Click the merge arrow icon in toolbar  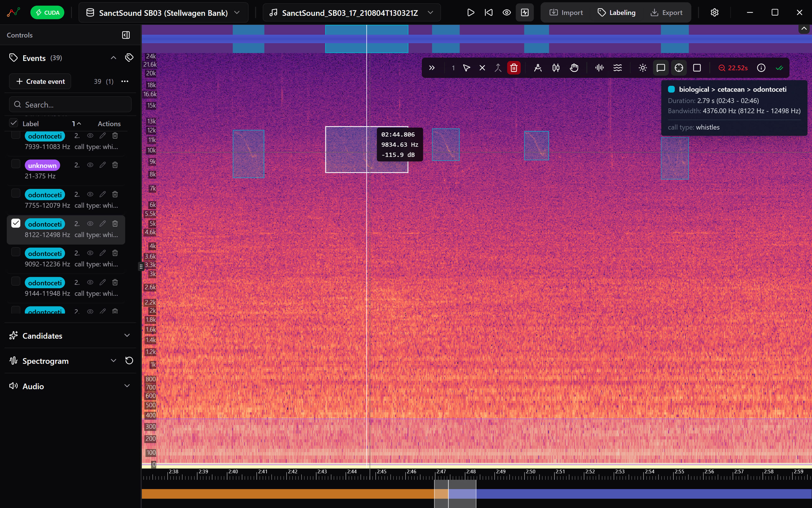(x=498, y=68)
